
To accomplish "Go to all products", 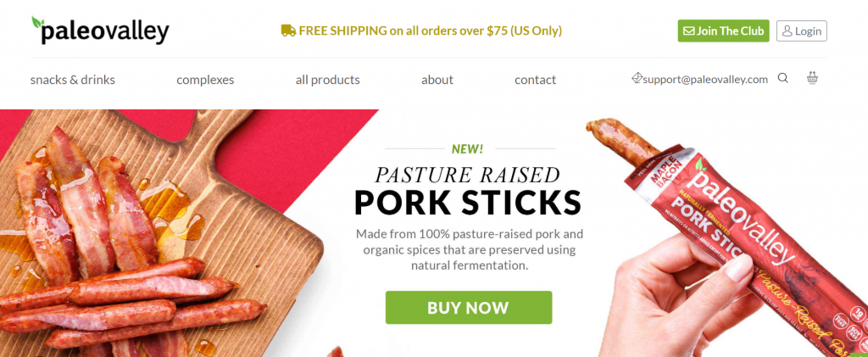I will click(x=328, y=80).
